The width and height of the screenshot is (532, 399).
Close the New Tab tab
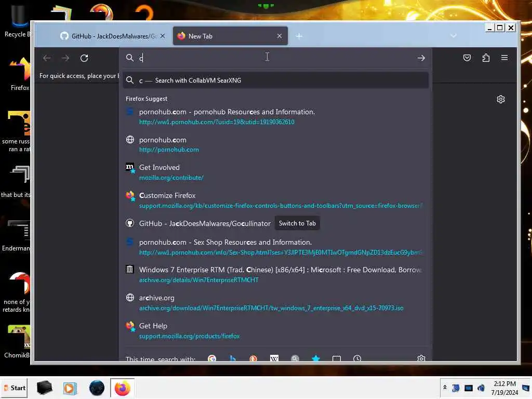(279, 36)
